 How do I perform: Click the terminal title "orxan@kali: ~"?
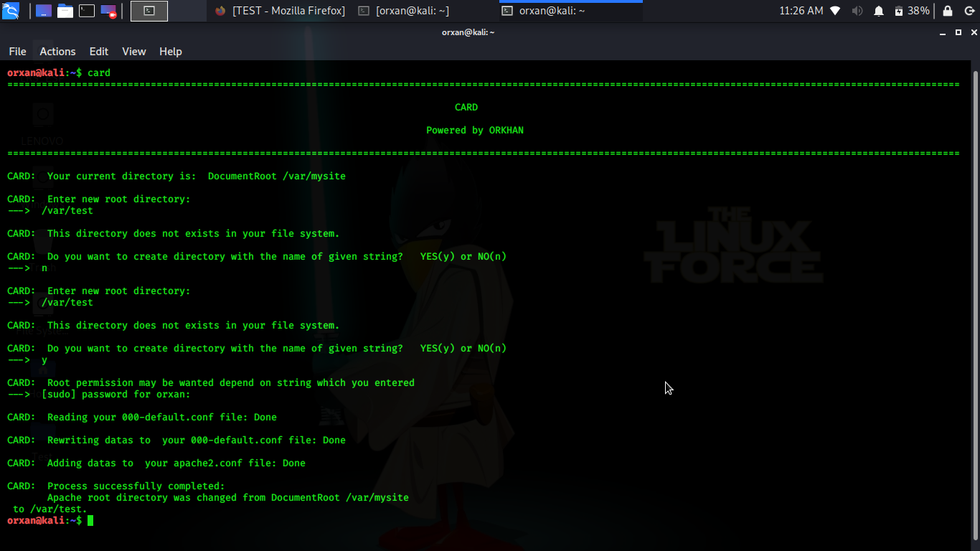coord(468,32)
